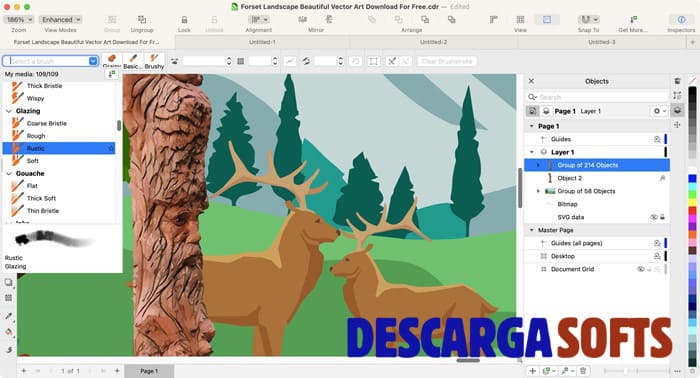Switch to the Untitled-3 document tab
Screen dimensions: 700x378
pos(601,42)
